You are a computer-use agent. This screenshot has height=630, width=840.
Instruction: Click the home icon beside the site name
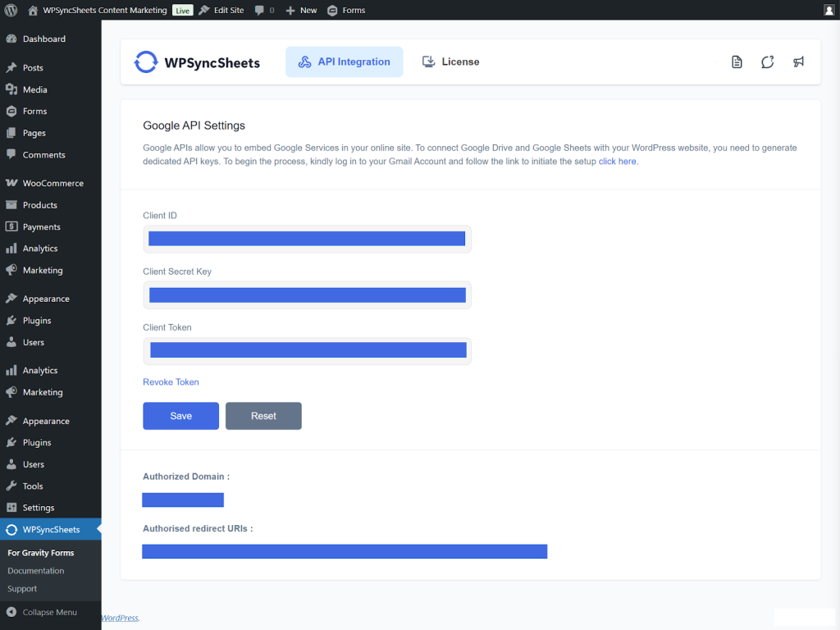[x=33, y=10]
